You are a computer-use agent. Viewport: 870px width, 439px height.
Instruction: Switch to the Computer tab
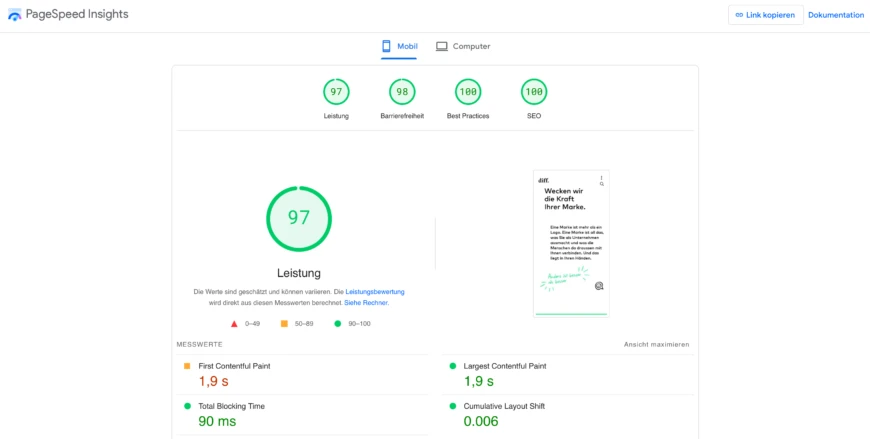click(x=463, y=46)
